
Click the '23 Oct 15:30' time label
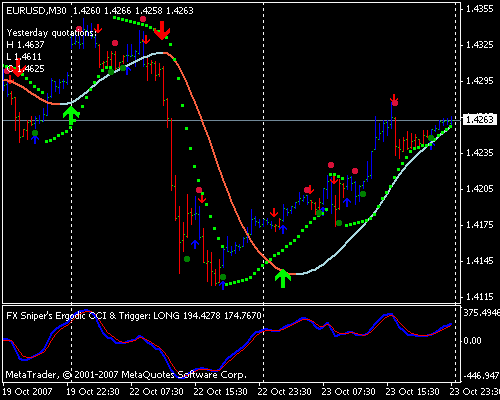(x=412, y=391)
